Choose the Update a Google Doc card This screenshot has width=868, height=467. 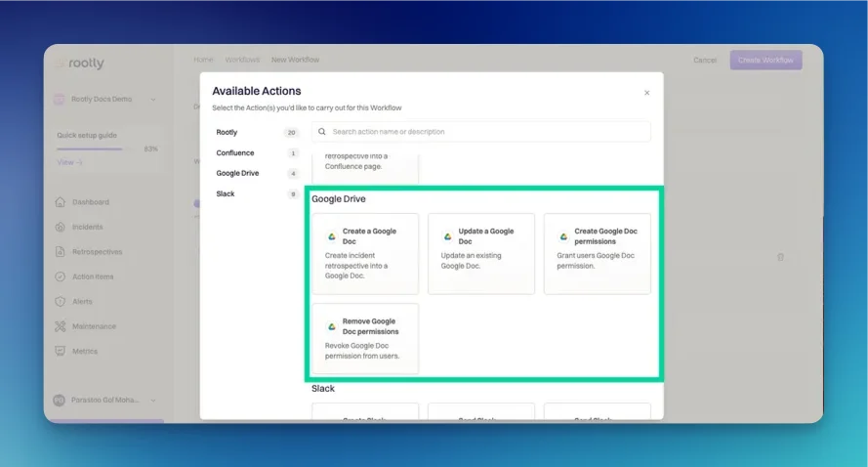tap(481, 254)
